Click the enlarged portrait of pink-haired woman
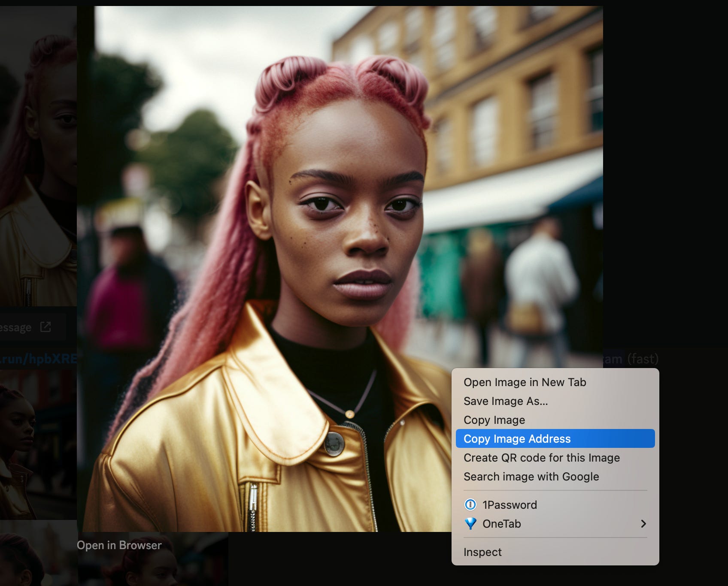The image size is (728, 586). pos(300,214)
